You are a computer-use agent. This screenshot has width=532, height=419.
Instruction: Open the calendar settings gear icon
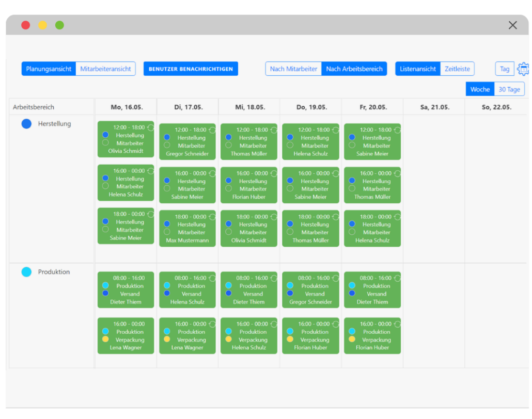pyautogui.click(x=524, y=69)
